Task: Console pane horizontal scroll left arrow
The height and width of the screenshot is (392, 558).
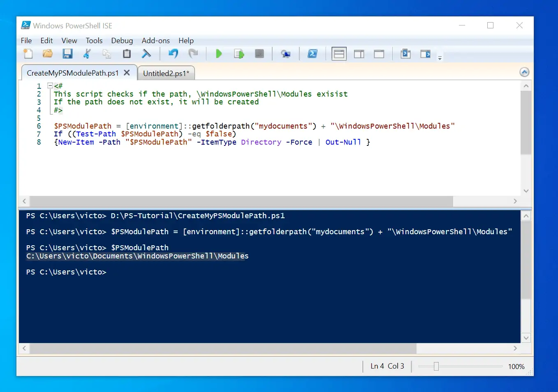Action: click(25, 348)
